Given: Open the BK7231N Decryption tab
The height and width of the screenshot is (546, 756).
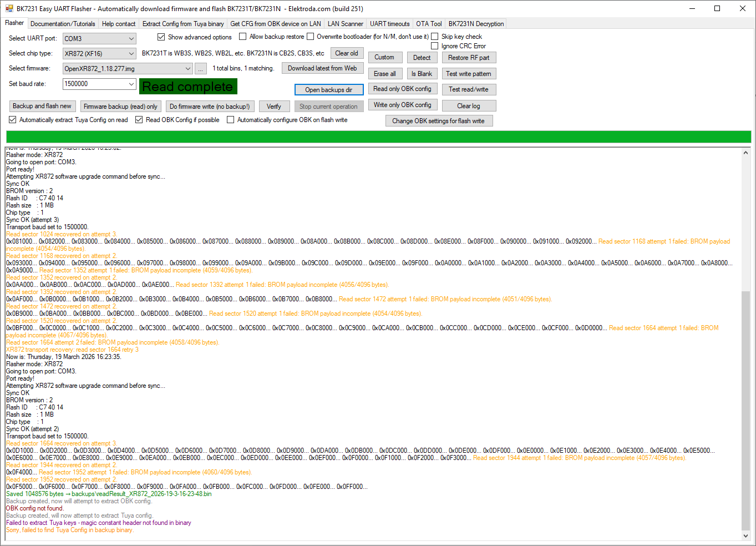Looking at the screenshot, I should 476,24.
